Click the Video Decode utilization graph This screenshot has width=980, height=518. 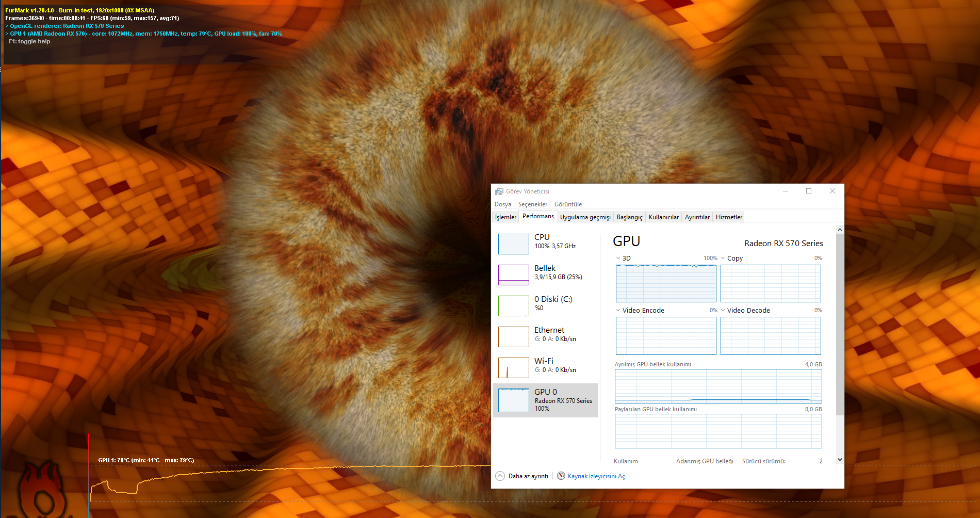(771, 336)
